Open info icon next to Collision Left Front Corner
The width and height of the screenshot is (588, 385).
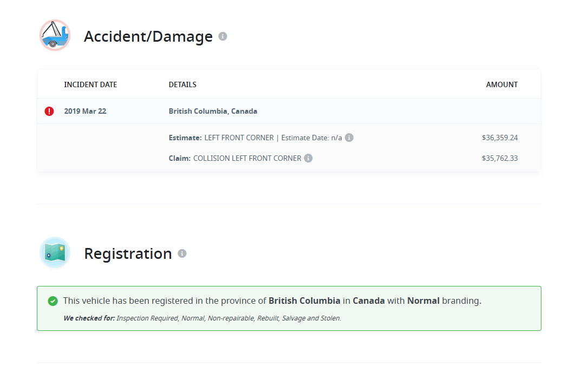[308, 158]
